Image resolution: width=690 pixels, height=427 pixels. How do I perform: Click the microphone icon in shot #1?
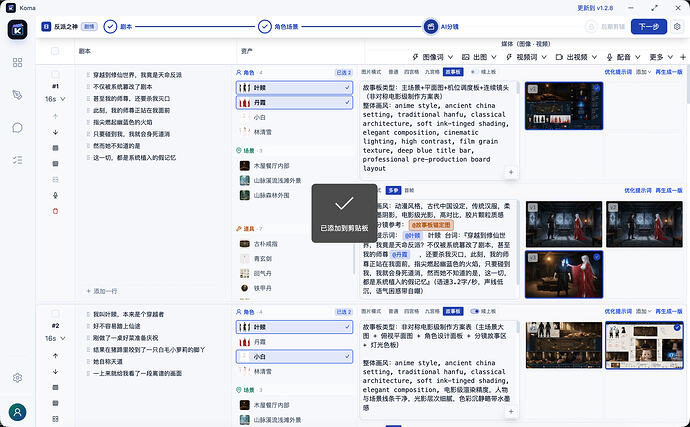point(55,195)
